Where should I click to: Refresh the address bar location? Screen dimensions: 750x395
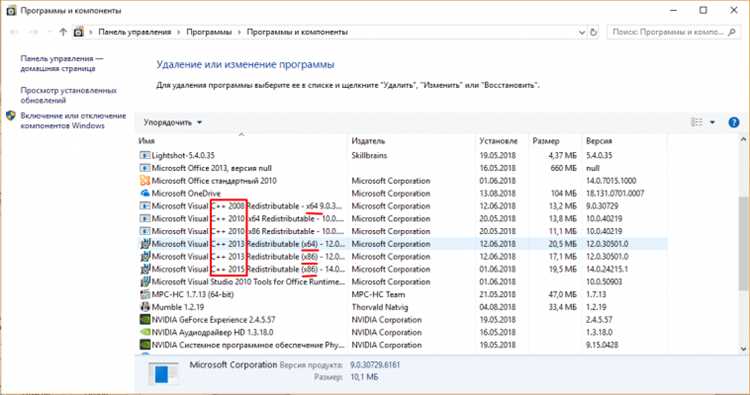pyautogui.click(x=594, y=32)
